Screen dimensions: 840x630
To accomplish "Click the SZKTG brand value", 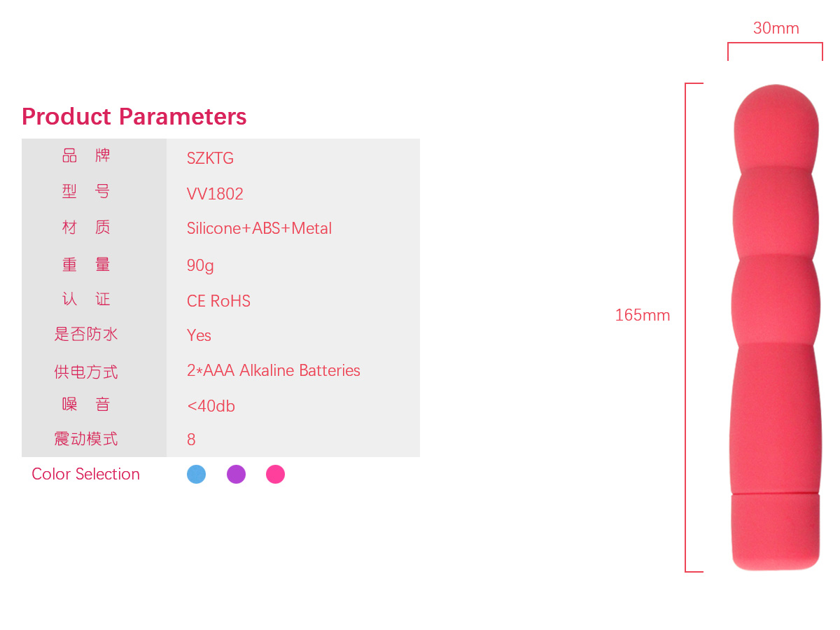I will [x=210, y=158].
